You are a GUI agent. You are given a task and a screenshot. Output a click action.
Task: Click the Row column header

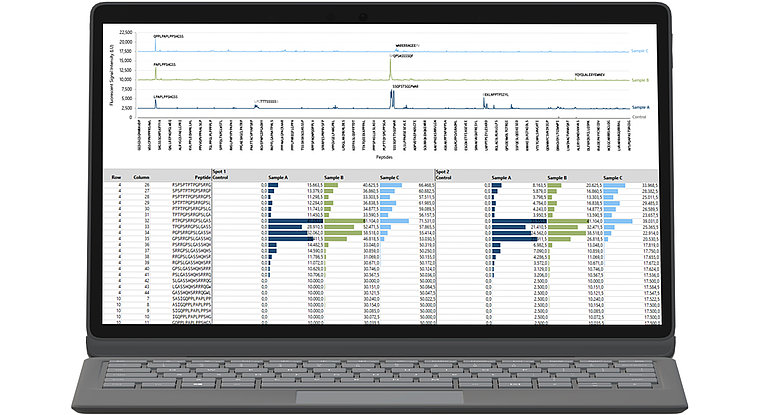(x=116, y=176)
